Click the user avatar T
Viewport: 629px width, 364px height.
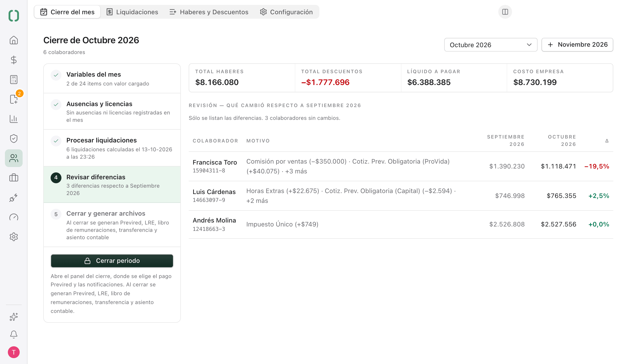(x=14, y=352)
